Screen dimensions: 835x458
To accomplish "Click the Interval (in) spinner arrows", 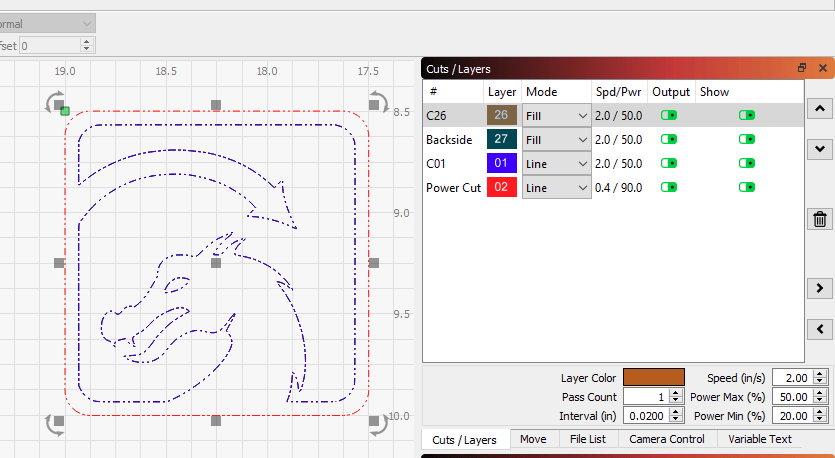I will tap(676, 416).
